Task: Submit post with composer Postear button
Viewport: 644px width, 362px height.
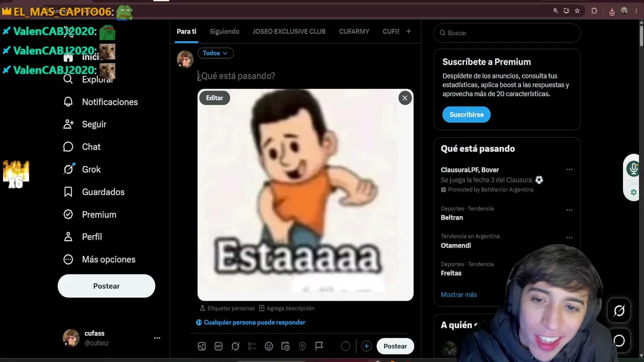Action: click(395, 346)
